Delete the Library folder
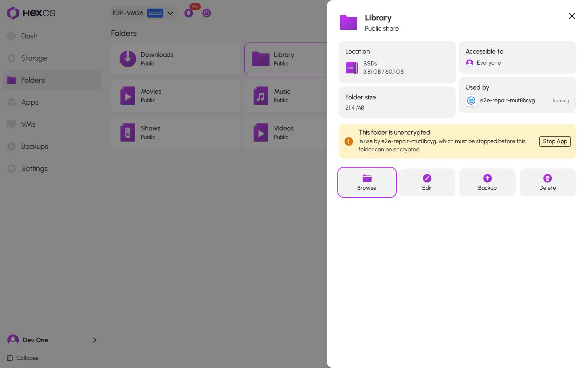The width and height of the screenshot is (588, 368). pos(548,182)
